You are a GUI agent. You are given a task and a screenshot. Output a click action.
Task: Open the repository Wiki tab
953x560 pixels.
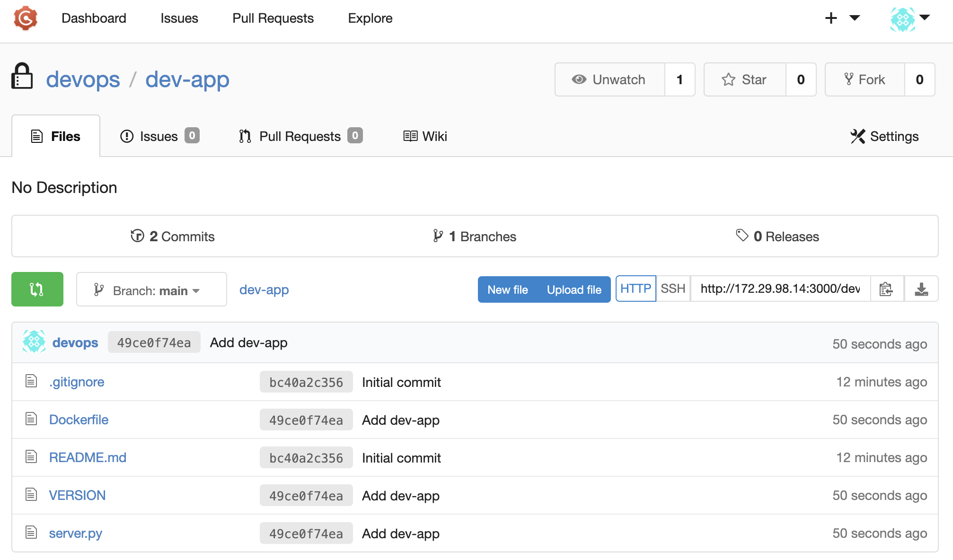[x=425, y=136]
